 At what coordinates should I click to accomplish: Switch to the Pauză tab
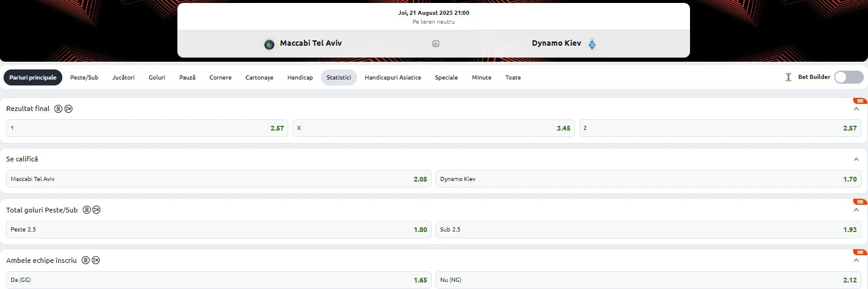(x=187, y=77)
